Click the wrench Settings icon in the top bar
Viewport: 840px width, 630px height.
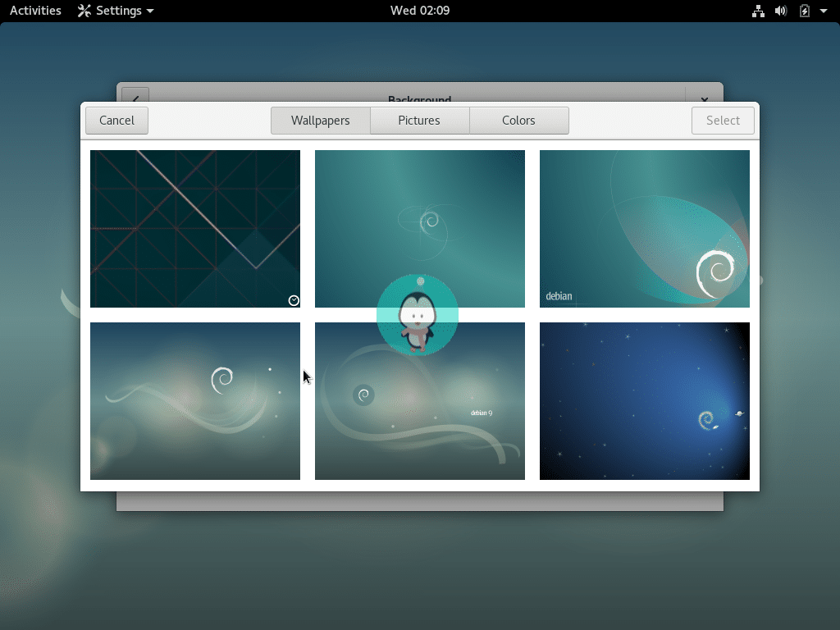coord(83,11)
